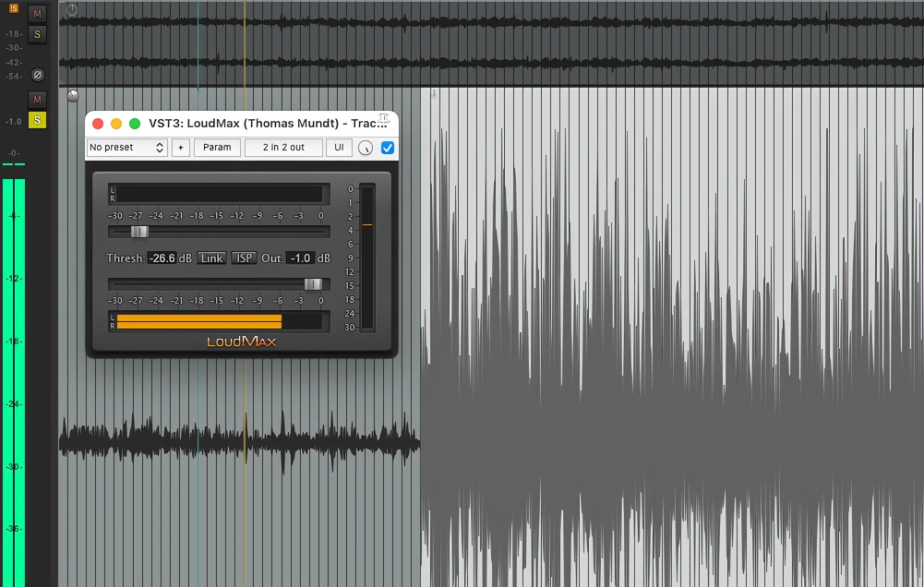The width and height of the screenshot is (924, 587).
Task: Uncheck the plugin bypass checkbox
Action: click(x=387, y=148)
